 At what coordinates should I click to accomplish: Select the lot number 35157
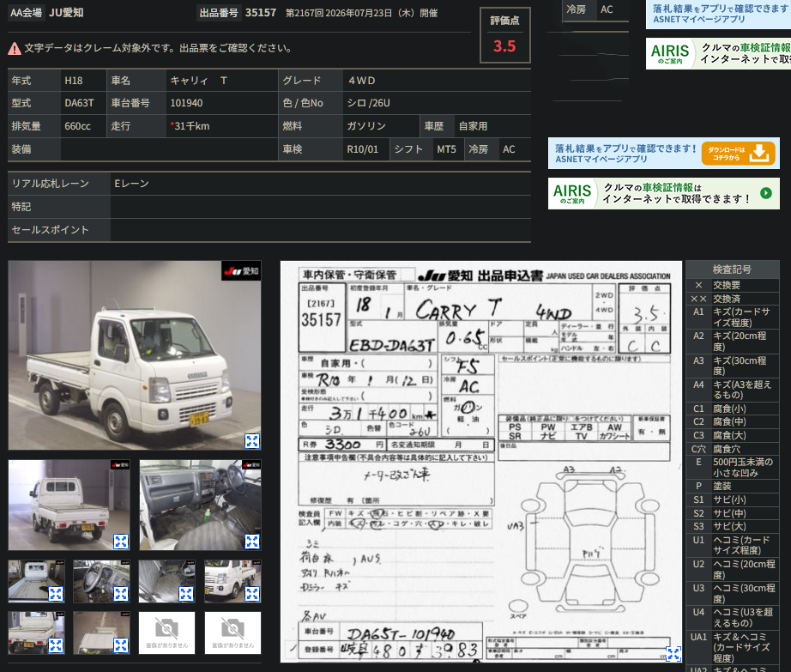click(x=261, y=13)
